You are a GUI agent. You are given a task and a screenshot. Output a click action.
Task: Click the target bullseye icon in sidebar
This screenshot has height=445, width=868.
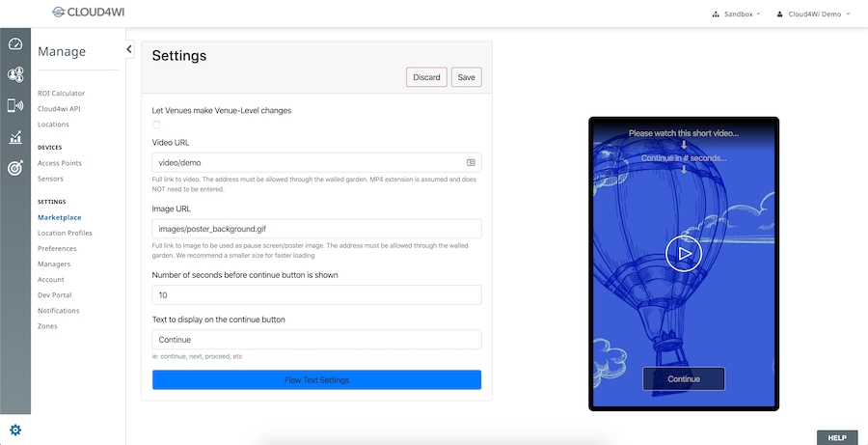tap(15, 168)
